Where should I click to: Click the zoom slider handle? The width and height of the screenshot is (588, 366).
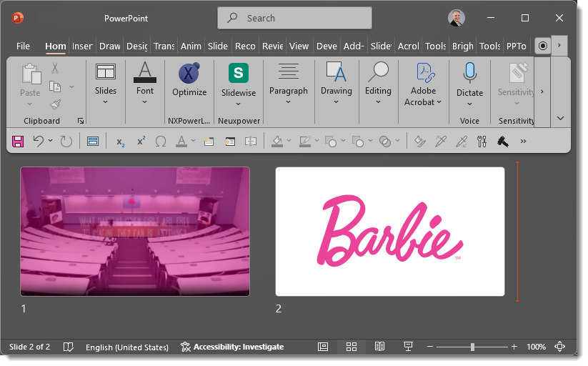472,347
